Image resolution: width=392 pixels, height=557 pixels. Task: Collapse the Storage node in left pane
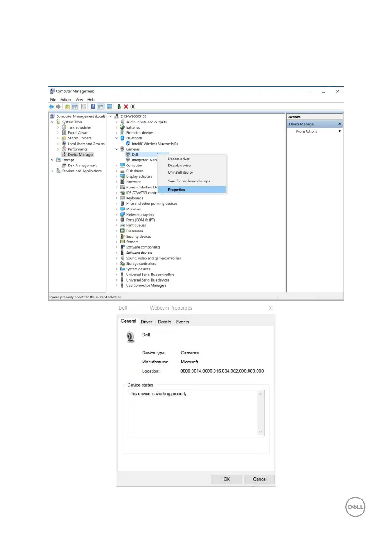pos(52,160)
